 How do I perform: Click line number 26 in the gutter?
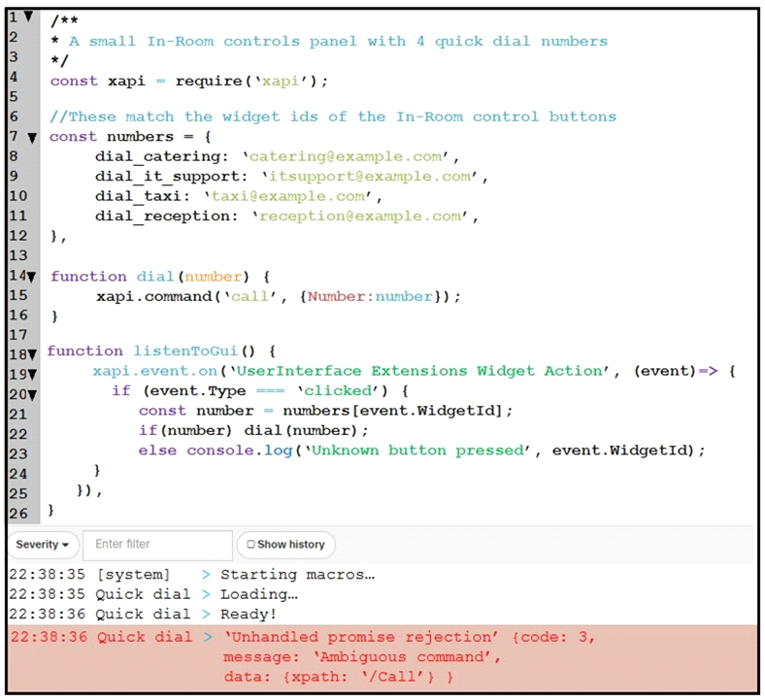click(18, 511)
